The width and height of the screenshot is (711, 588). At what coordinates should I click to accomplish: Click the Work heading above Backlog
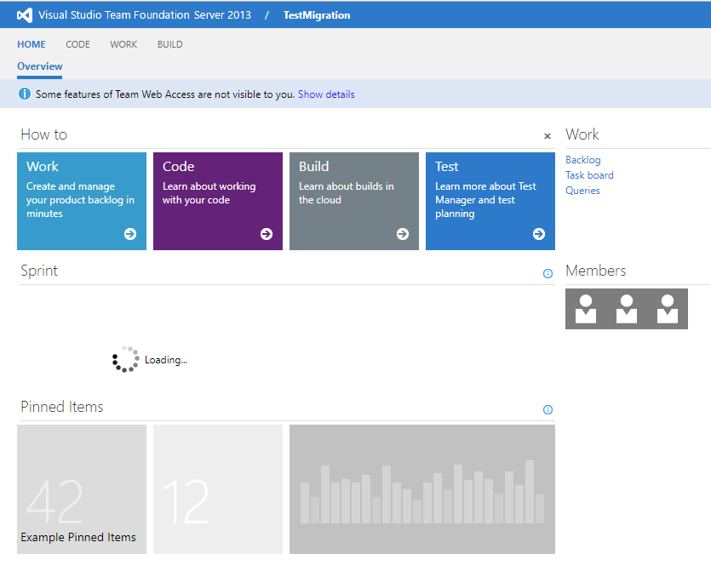(582, 134)
